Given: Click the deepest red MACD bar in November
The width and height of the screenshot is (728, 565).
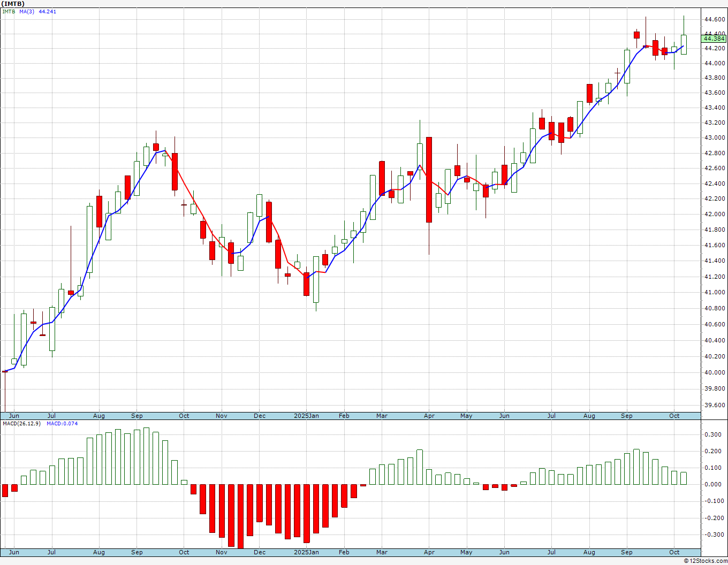Looking at the screenshot, I should tap(240, 516).
